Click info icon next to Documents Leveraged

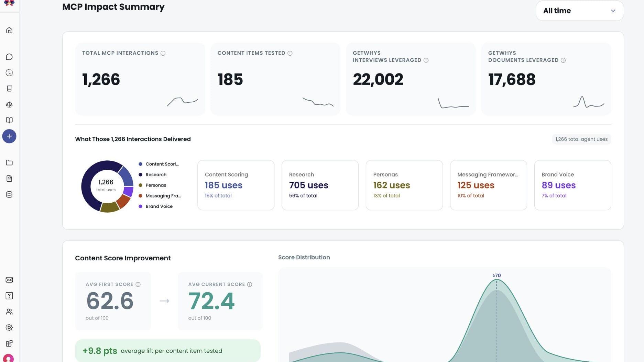[x=563, y=60]
